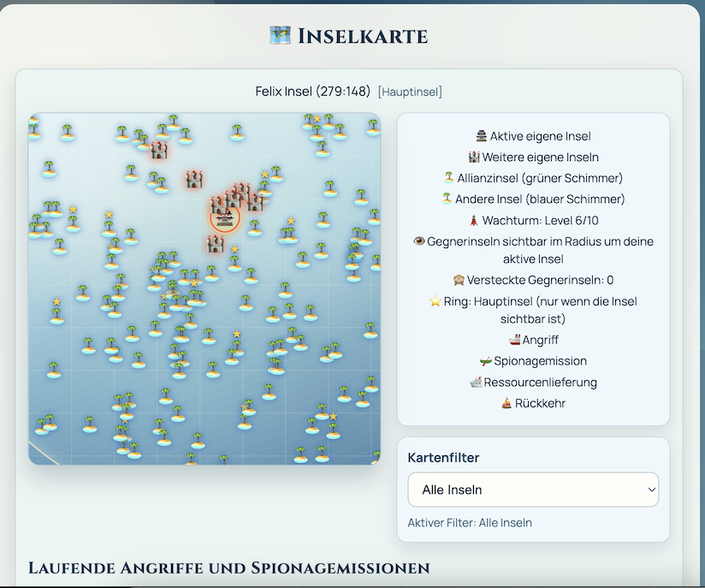The image size is (705, 588).
Task: Click the canoe icon next to Spionagemission
Action: (x=486, y=361)
